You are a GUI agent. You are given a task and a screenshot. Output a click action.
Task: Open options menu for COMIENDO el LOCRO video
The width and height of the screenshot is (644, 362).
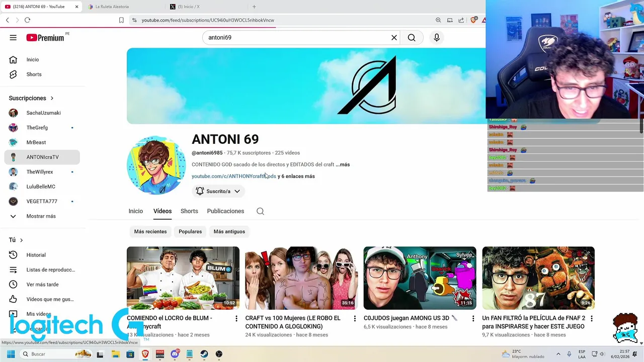click(236, 319)
